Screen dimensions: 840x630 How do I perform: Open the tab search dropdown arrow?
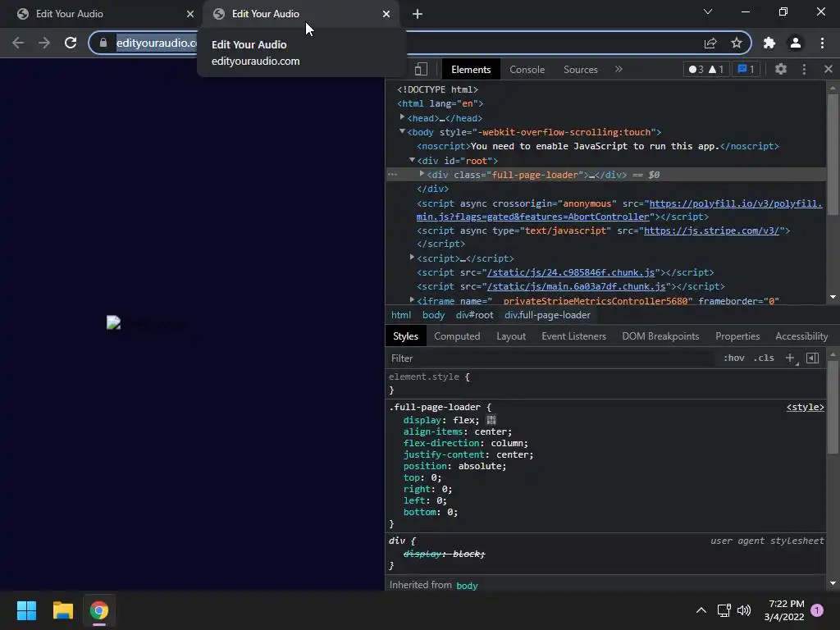pos(708,11)
